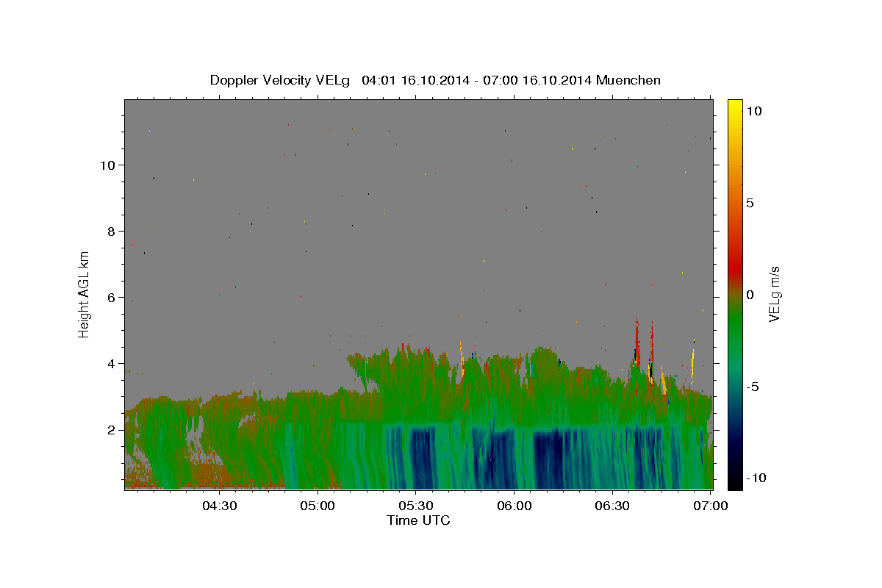Click the height axis label 10
This screenshot has width=882, height=588.
(x=107, y=165)
